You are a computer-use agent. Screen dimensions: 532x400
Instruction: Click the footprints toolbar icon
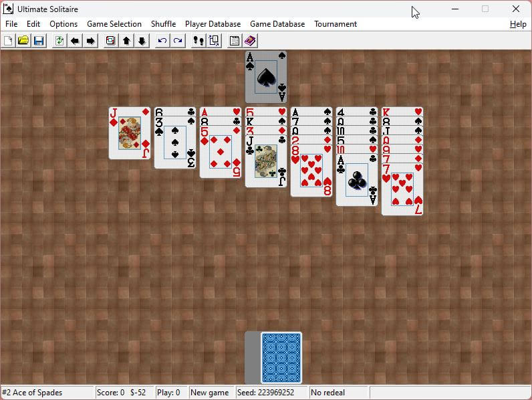198,41
